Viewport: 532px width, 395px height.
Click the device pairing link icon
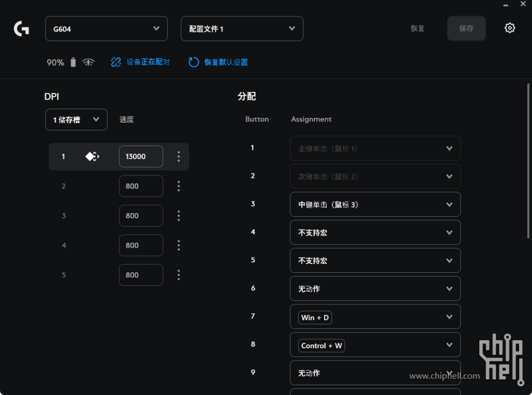point(116,62)
